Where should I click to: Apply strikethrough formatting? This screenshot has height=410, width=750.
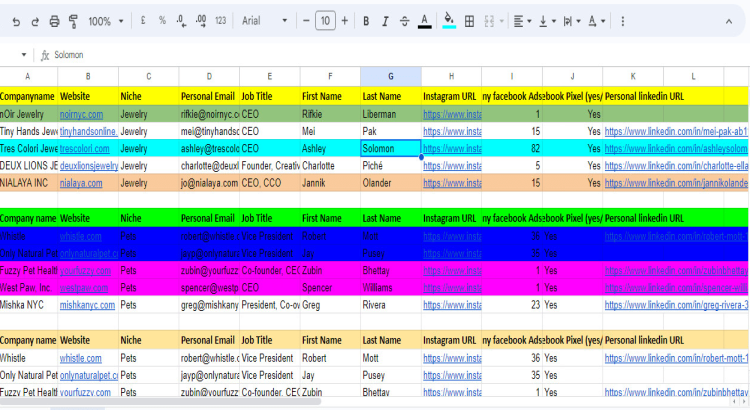[404, 21]
